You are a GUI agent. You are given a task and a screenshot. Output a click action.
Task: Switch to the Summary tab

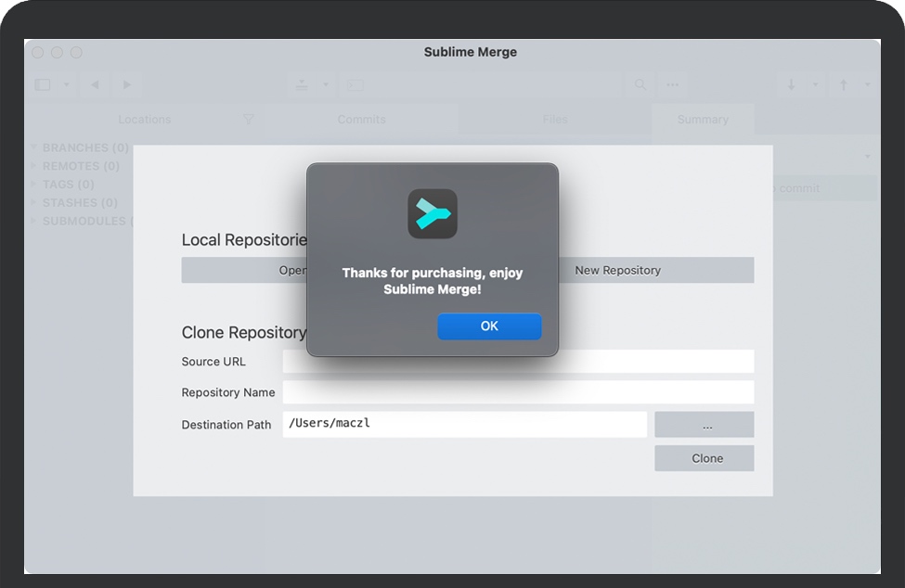(703, 120)
